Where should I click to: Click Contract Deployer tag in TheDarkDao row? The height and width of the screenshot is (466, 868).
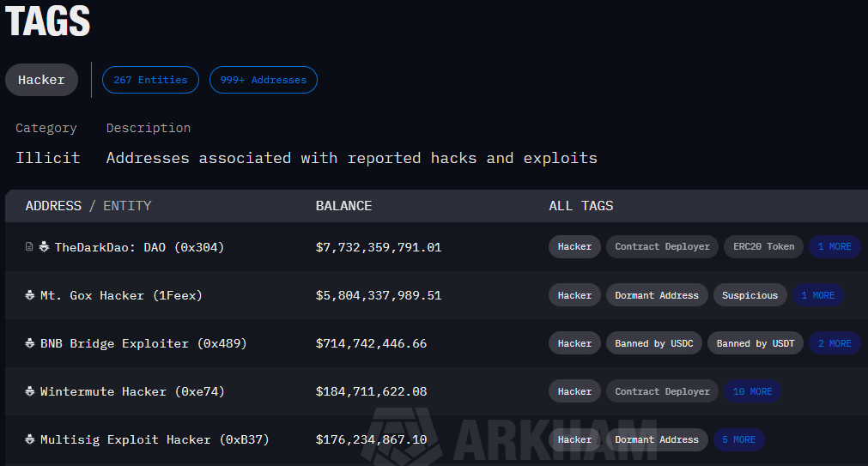coord(662,247)
